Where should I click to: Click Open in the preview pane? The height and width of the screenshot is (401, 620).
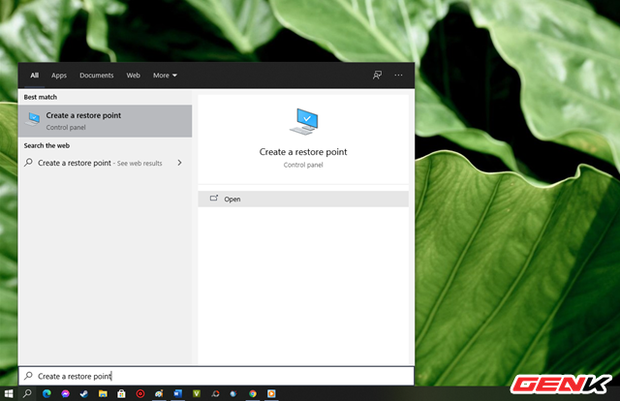click(232, 199)
